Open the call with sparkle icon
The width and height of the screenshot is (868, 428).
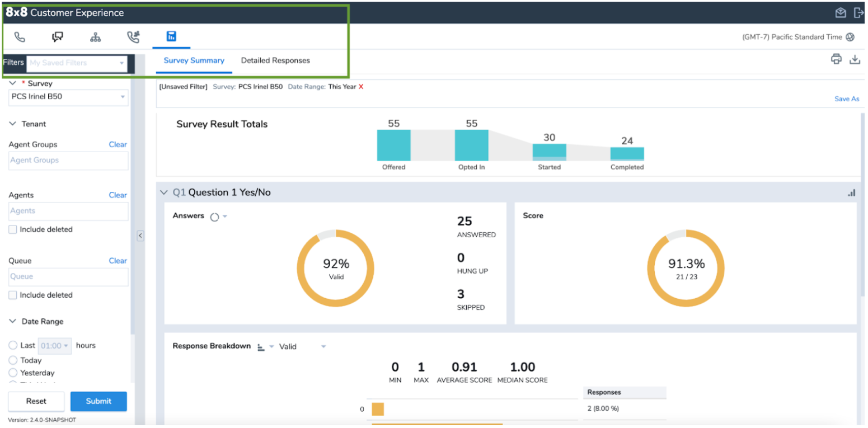click(133, 37)
